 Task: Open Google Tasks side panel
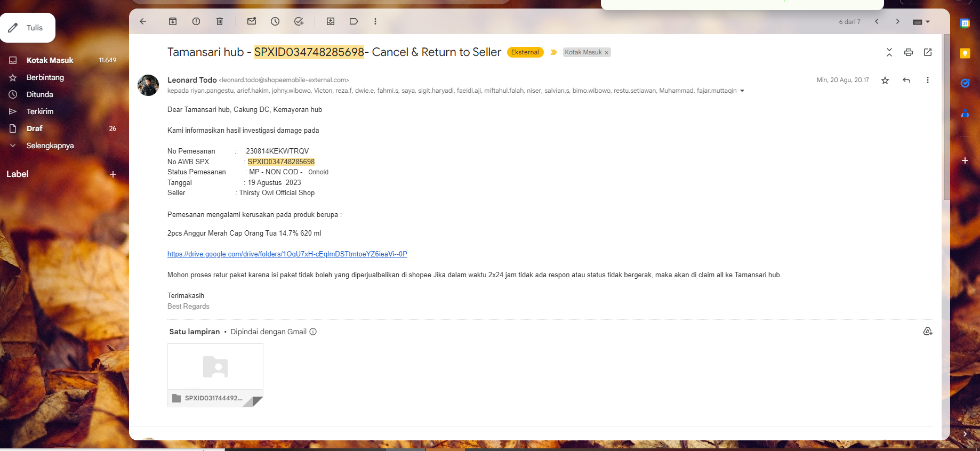[965, 83]
